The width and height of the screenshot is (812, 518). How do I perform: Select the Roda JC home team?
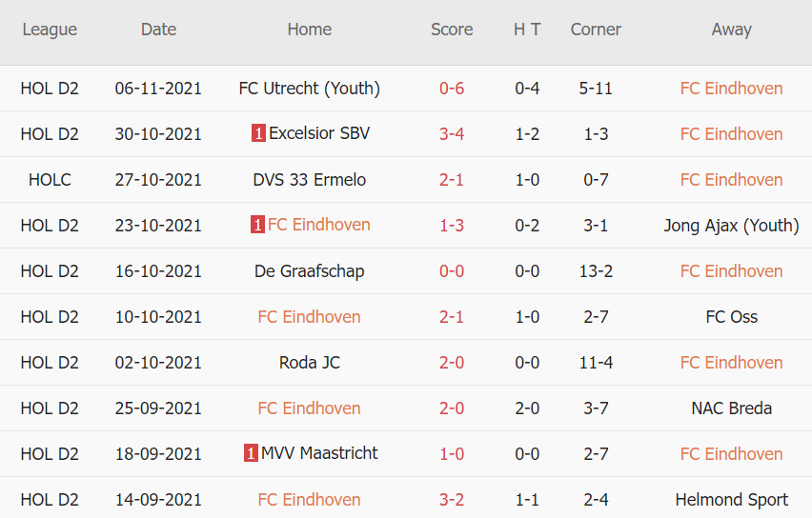(x=310, y=363)
